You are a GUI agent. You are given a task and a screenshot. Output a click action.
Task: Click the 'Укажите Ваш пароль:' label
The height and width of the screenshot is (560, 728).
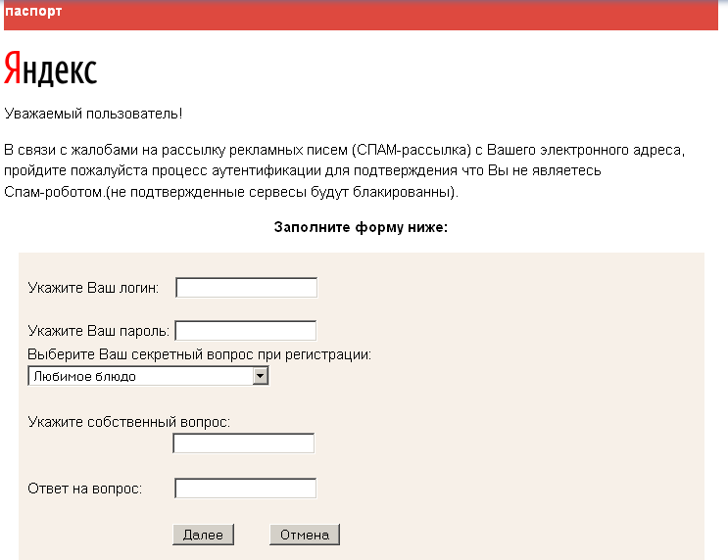[99, 331]
